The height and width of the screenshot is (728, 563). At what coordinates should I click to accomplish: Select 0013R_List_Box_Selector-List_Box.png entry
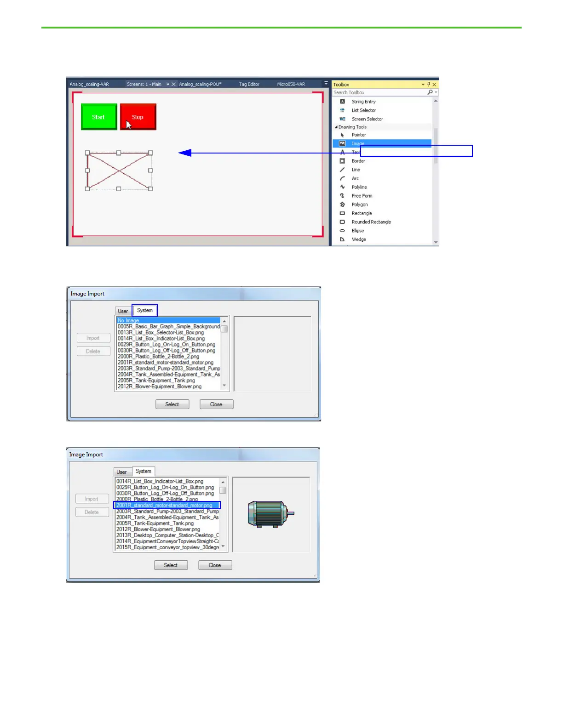coord(168,332)
